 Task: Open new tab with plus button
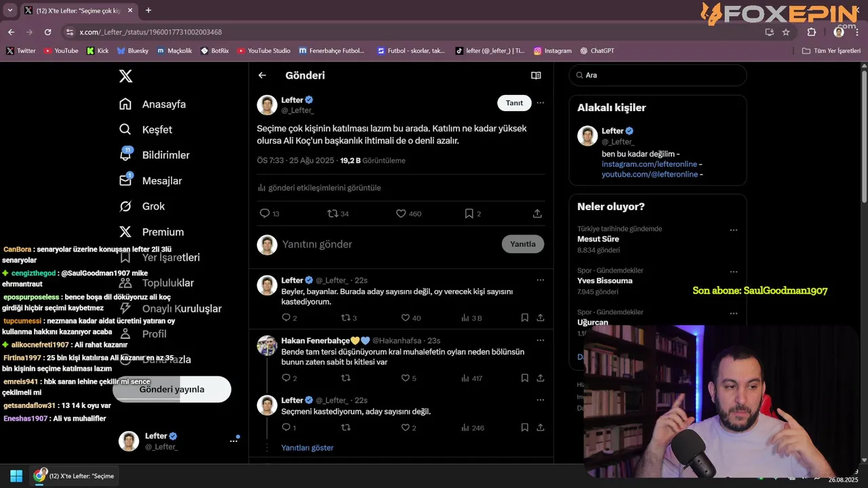(149, 10)
